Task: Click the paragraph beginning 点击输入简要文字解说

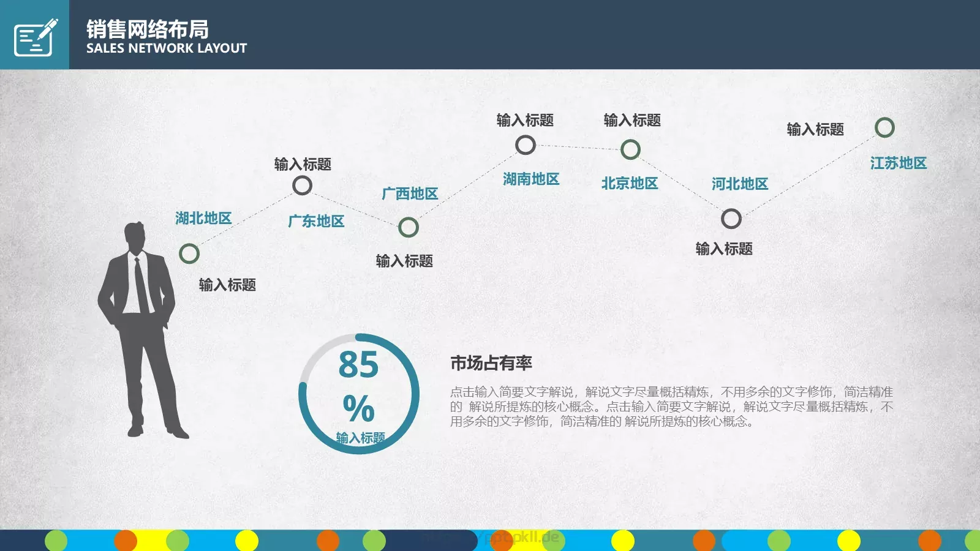Action: click(671, 407)
